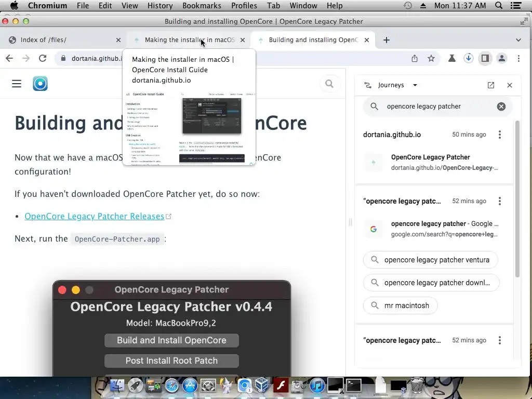532x399 pixels.
Task: Click the eject icon in menu bar
Action: [x=423, y=6]
